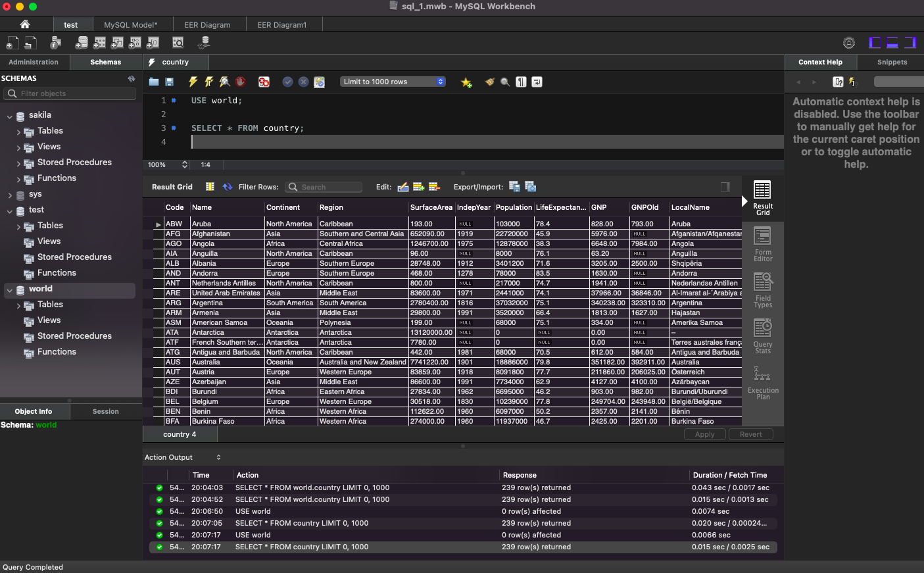Beautify the SQL query with broom icon

[489, 82]
